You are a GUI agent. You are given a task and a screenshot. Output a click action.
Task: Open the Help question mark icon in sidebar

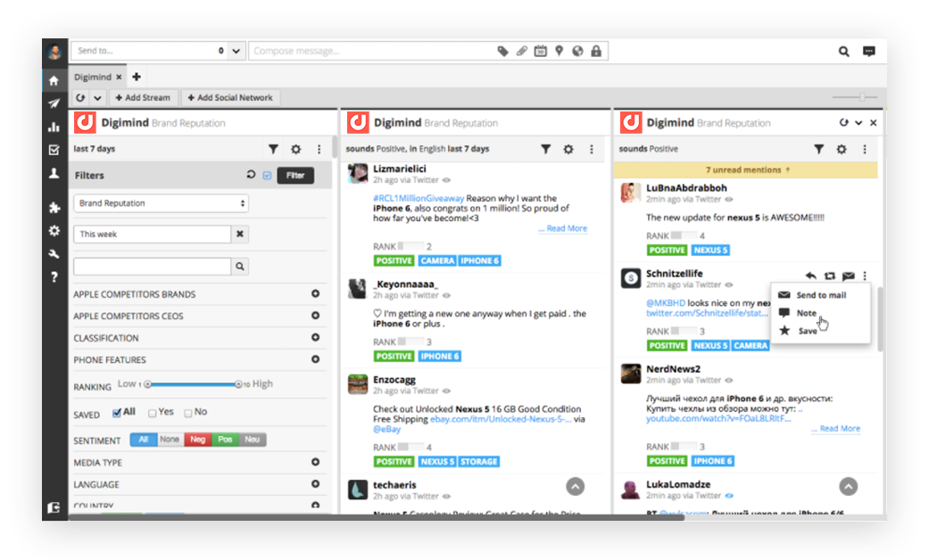[x=54, y=276]
